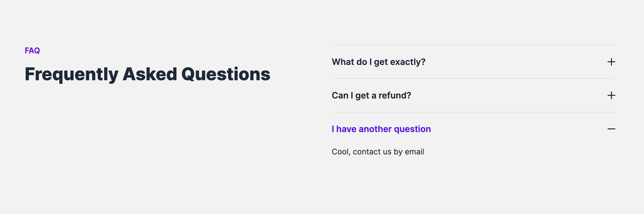Click the word "Cool," in the answer text
Viewport: 644px width, 214px height.
[341, 152]
